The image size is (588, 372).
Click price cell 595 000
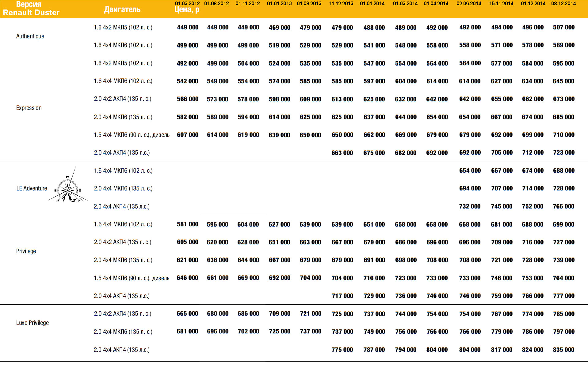coord(564,63)
